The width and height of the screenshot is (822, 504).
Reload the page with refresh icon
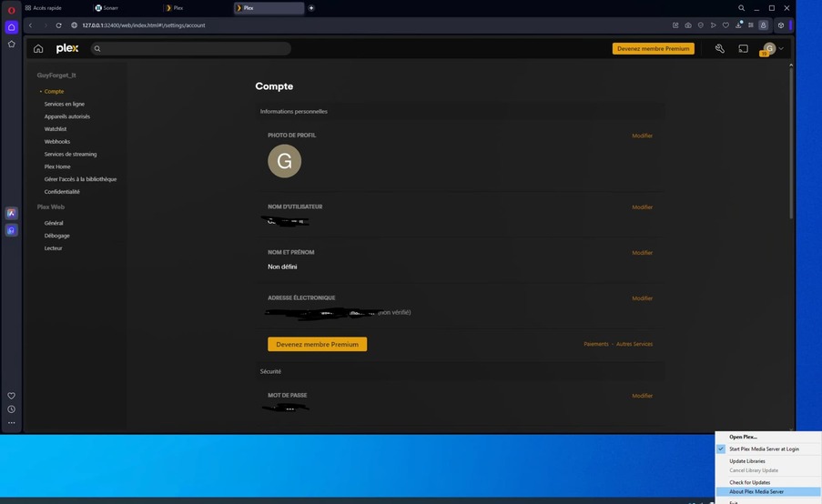58,25
